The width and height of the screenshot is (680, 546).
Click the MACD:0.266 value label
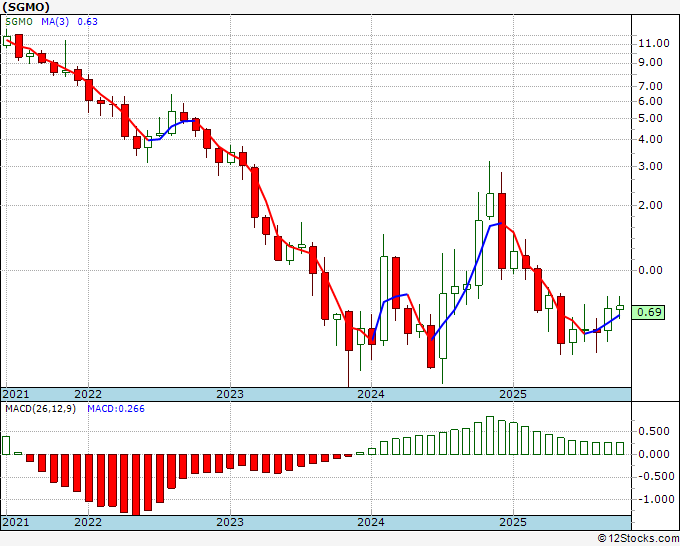[116, 409]
